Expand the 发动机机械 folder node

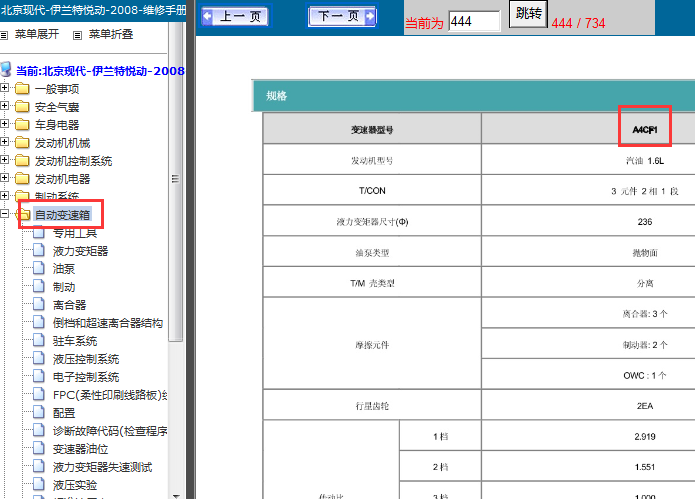point(4,142)
